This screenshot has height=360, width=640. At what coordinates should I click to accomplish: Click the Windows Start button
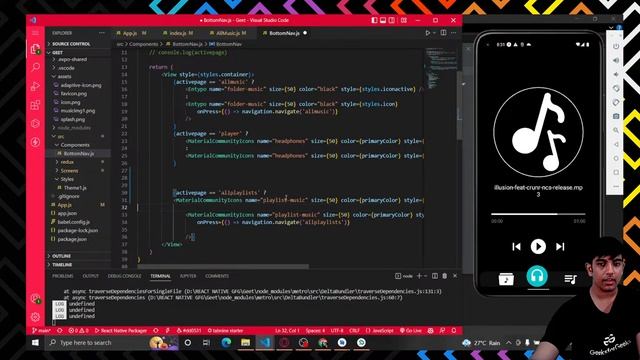coord(36,343)
